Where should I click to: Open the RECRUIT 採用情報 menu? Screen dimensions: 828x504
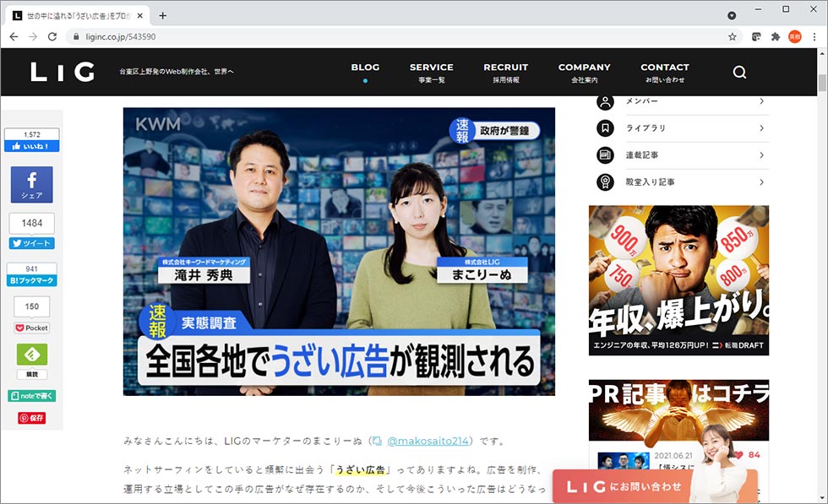506,73
